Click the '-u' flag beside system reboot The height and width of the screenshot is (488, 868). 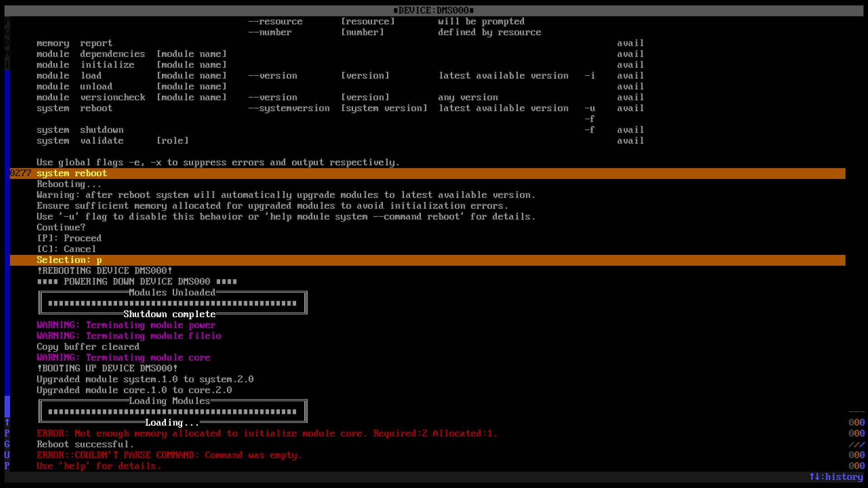590,108
